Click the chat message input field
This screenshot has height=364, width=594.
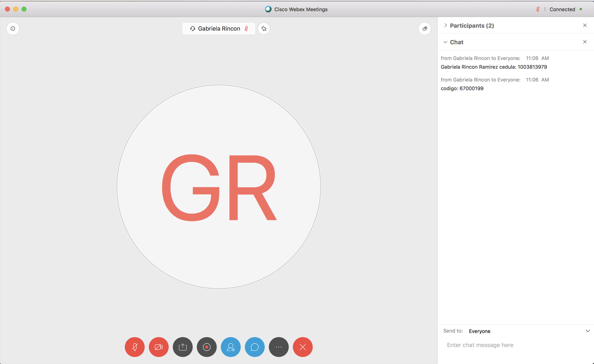(x=516, y=345)
